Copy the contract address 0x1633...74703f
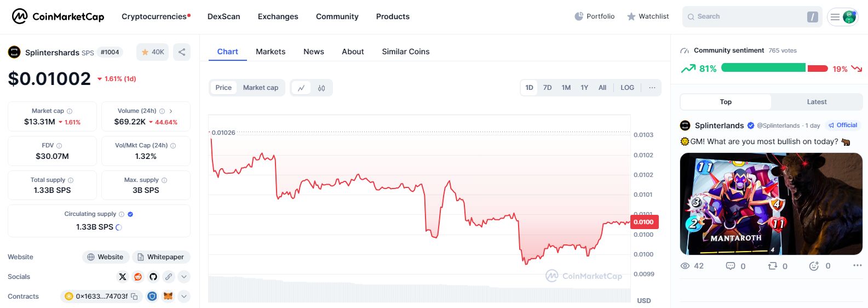Screen dimensions: 868x308 134,296
